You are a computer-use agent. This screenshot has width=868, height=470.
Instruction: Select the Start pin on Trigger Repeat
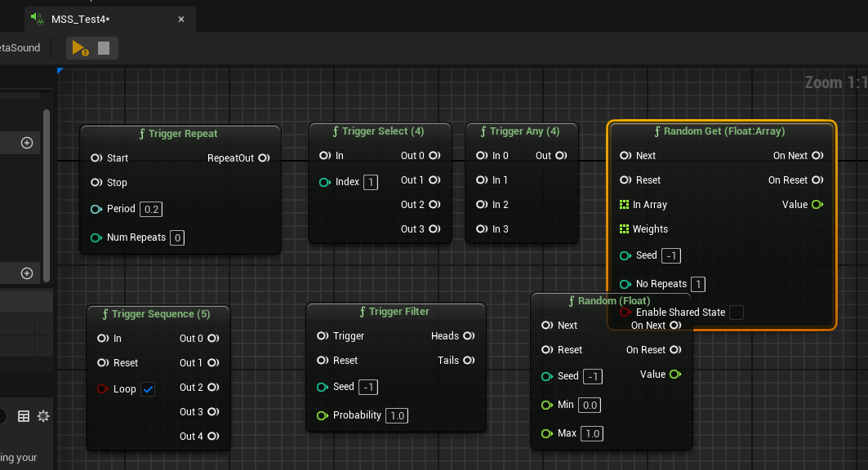[96, 158]
